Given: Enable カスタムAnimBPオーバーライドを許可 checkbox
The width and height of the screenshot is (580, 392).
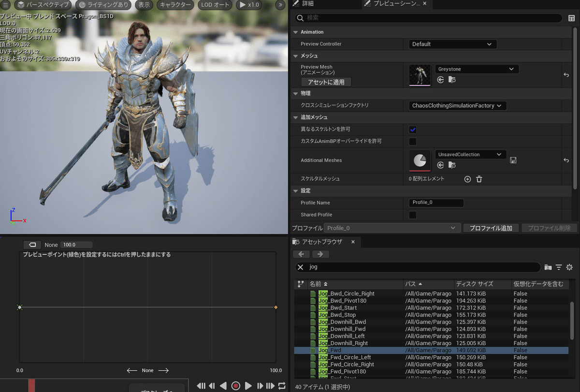Looking at the screenshot, I should [413, 142].
